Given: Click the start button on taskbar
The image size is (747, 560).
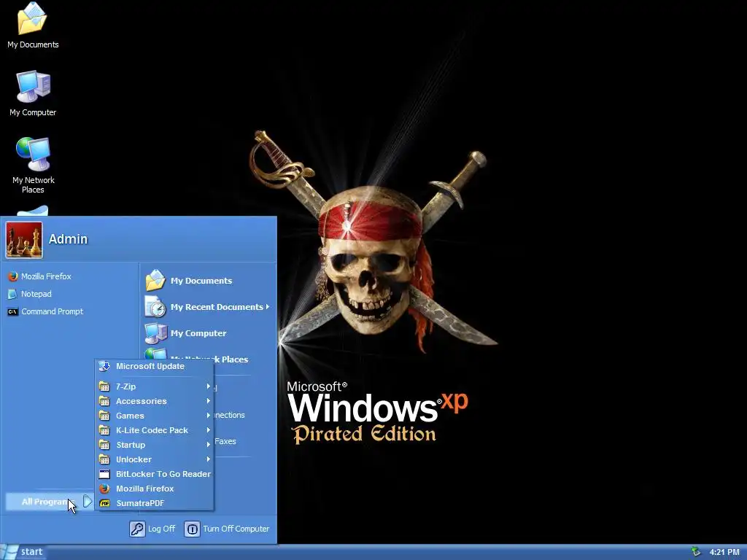Looking at the screenshot, I should click(x=23, y=552).
